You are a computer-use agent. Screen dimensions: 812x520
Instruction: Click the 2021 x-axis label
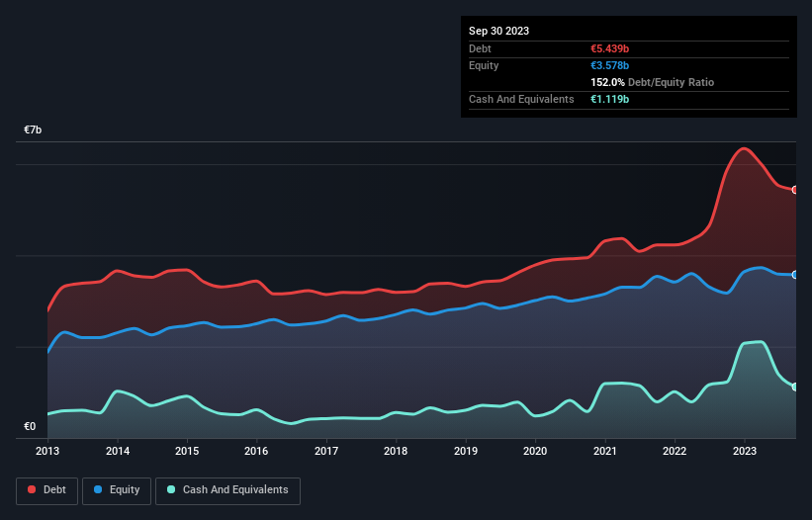click(605, 451)
